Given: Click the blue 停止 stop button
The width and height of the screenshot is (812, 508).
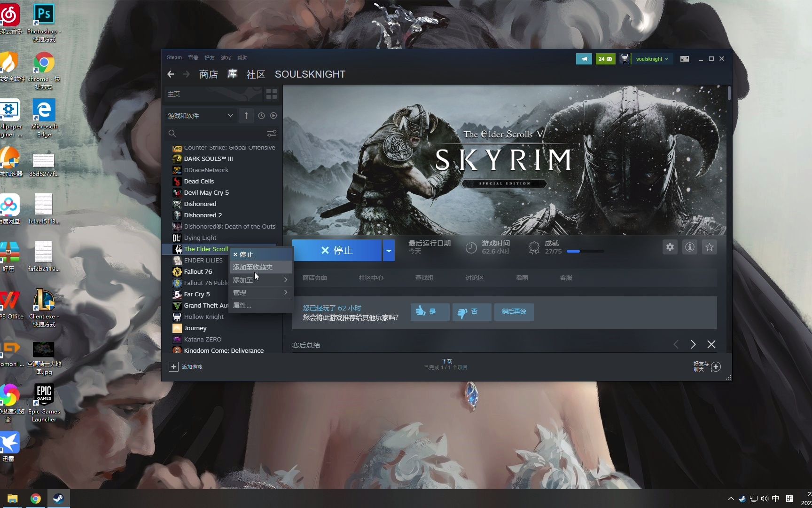Looking at the screenshot, I should (x=337, y=250).
